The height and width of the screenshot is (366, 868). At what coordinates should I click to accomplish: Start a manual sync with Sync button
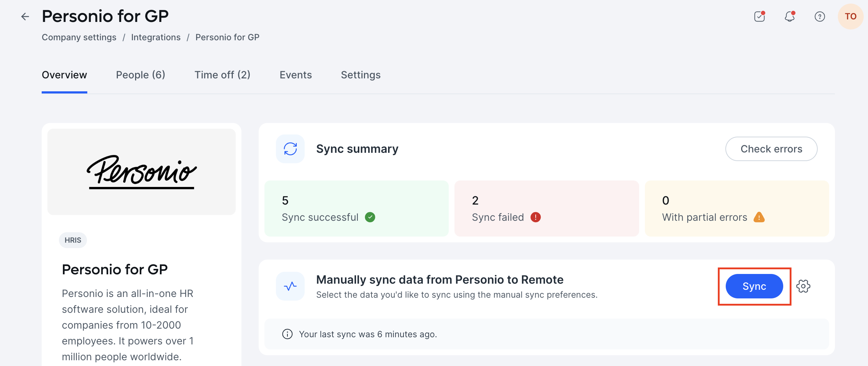(754, 286)
